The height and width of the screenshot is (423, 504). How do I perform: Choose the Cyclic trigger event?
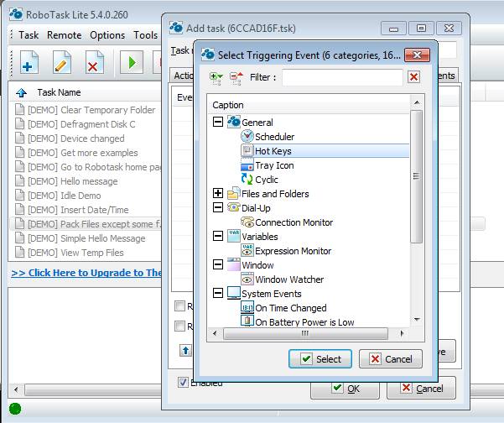267,180
